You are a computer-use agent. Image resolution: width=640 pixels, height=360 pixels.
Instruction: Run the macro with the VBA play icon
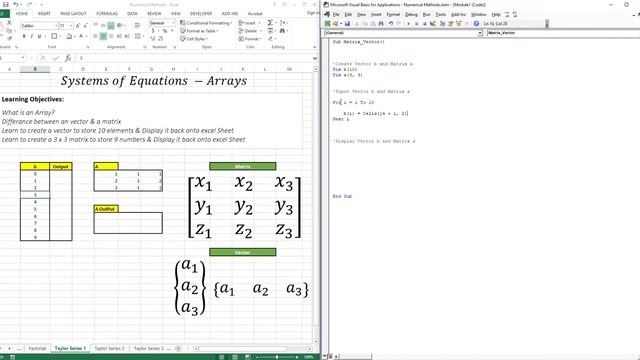coord(408,24)
